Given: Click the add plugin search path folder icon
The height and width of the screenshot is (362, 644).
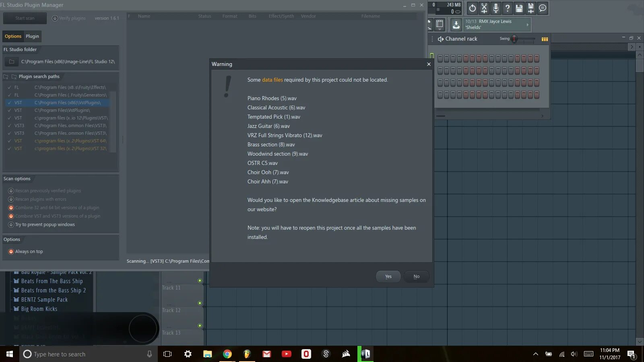Looking at the screenshot, I should point(6,76).
